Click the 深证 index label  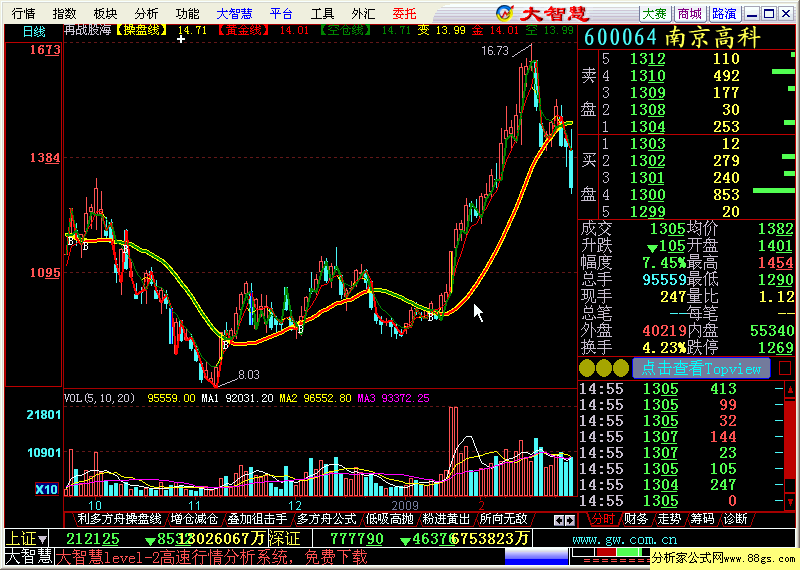point(284,538)
